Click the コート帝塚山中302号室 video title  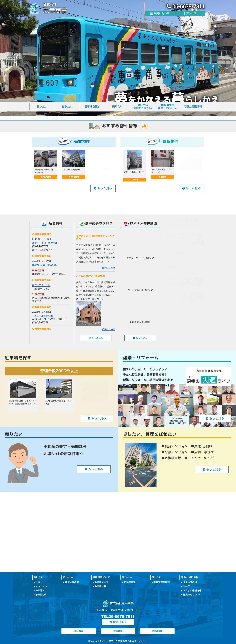(x=140, y=290)
